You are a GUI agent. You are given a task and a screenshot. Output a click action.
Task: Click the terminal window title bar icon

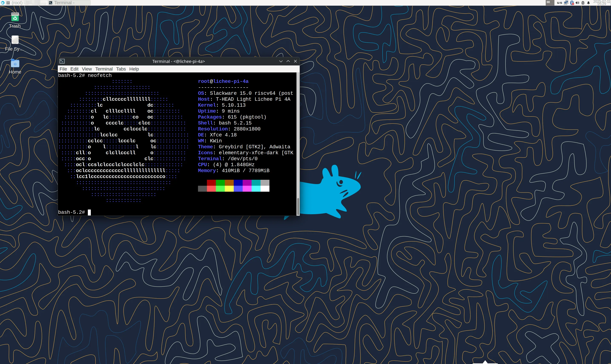[62, 61]
